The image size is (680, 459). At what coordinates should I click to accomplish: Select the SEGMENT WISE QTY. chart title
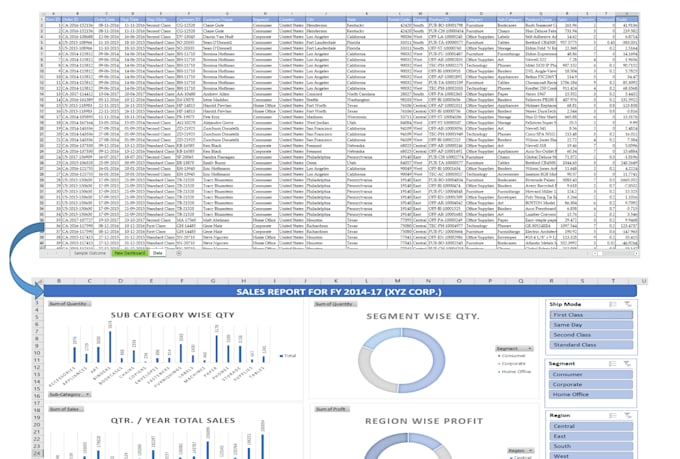423,316
